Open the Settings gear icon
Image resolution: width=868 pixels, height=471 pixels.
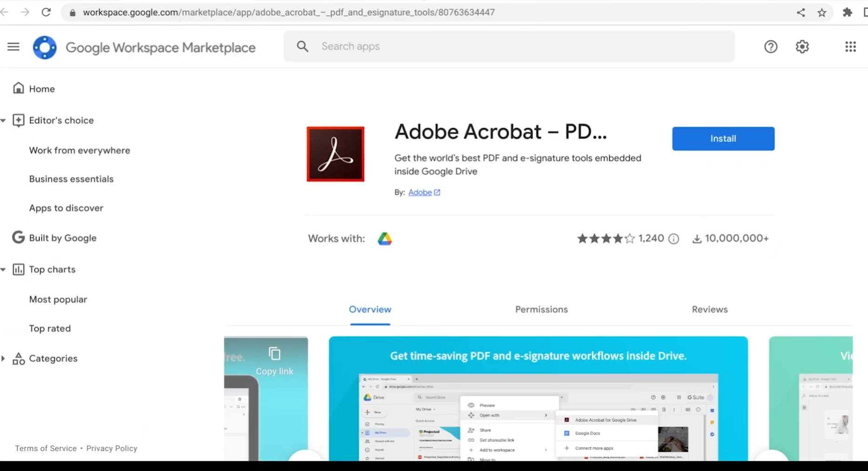pyautogui.click(x=802, y=46)
